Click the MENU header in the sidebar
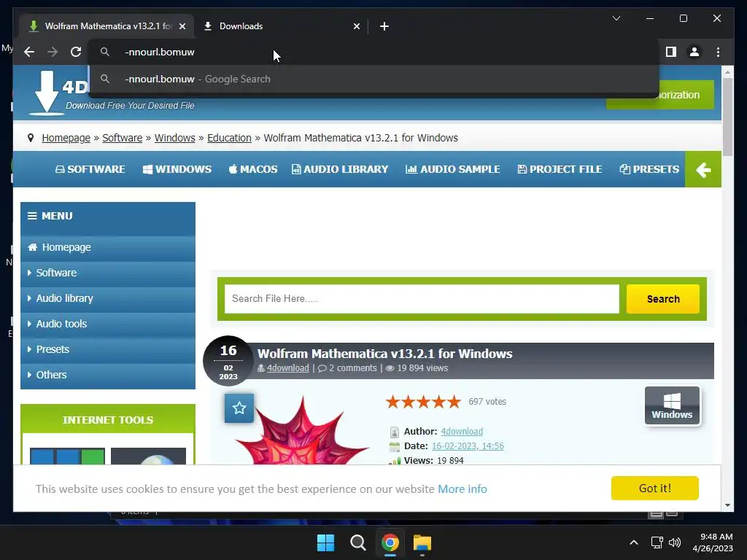Image resolution: width=747 pixels, height=560 pixels. click(x=108, y=216)
